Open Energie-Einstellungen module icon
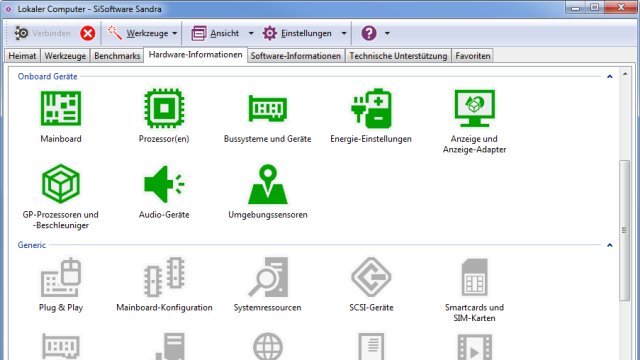The width and height of the screenshot is (640, 360). (x=371, y=108)
